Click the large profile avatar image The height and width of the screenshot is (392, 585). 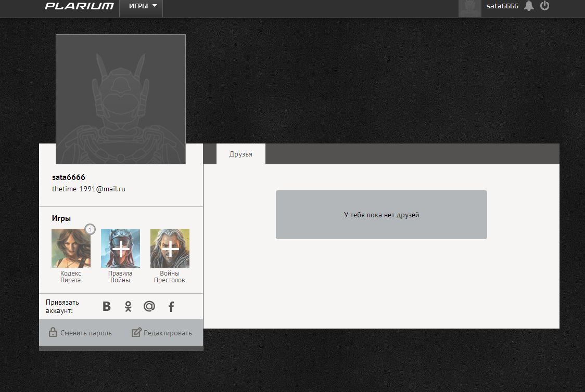tap(121, 99)
